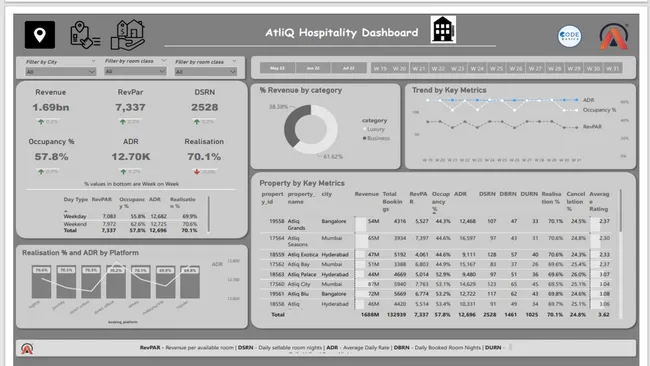Click the small AtliQ logo in footer bar

[x=27, y=349]
